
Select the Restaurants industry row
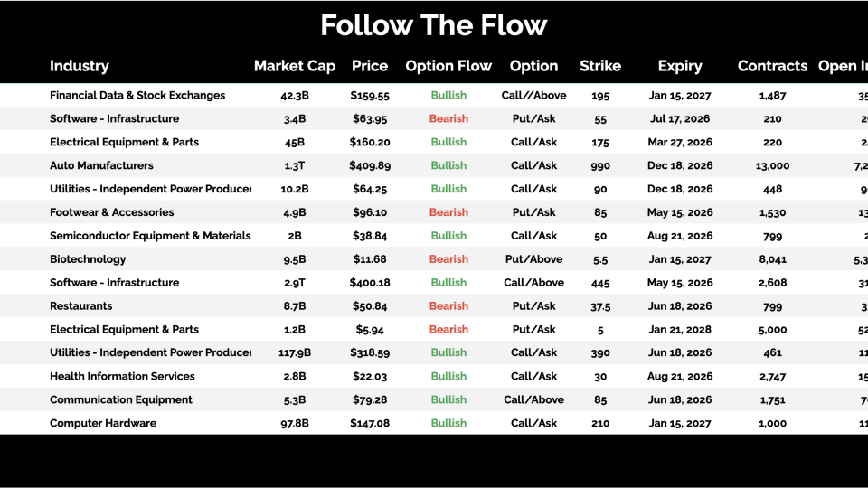[81, 306]
